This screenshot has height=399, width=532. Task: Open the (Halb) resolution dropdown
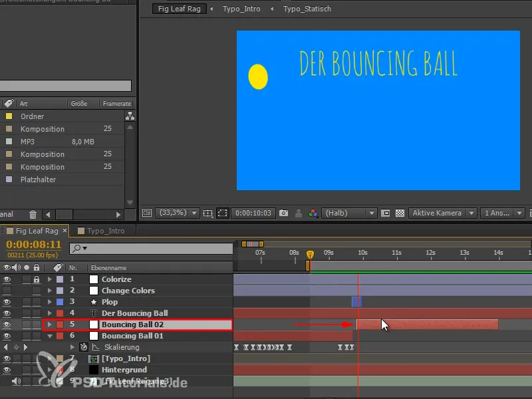click(x=349, y=213)
